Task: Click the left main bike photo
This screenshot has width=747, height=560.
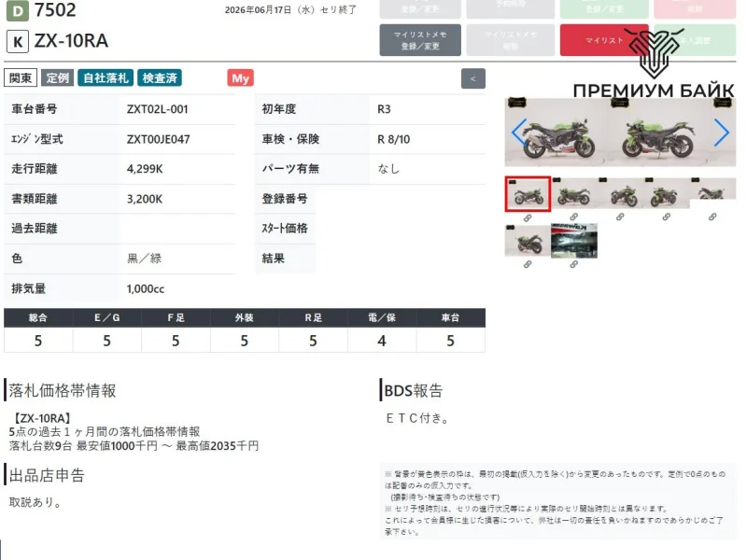Action: (556, 133)
